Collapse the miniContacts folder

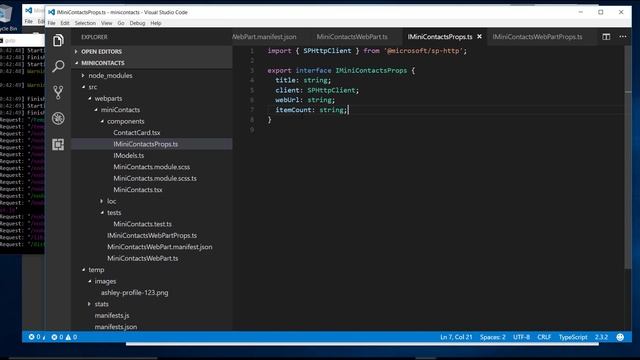[120, 110]
